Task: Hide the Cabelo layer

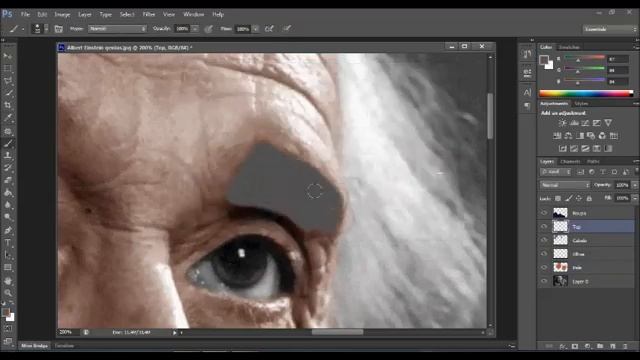Action: [544, 240]
